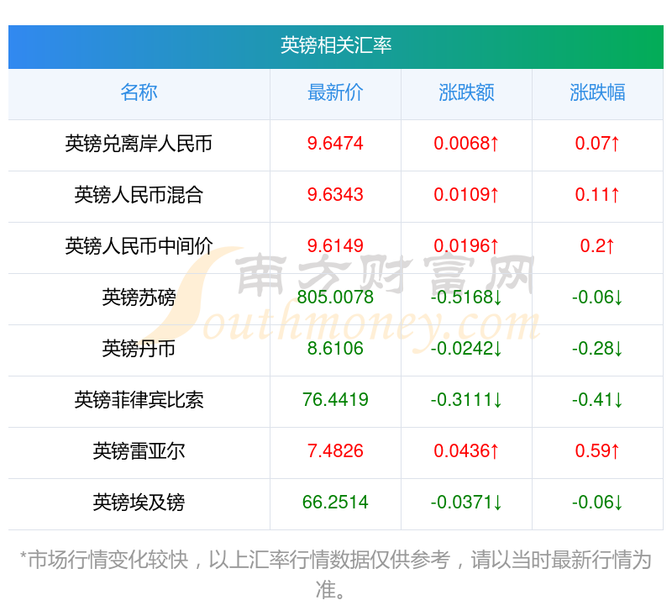The width and height of the screenshot is (672, 616).
Task: Click the change amount 0.0109↑
Action: coord(466,195)
